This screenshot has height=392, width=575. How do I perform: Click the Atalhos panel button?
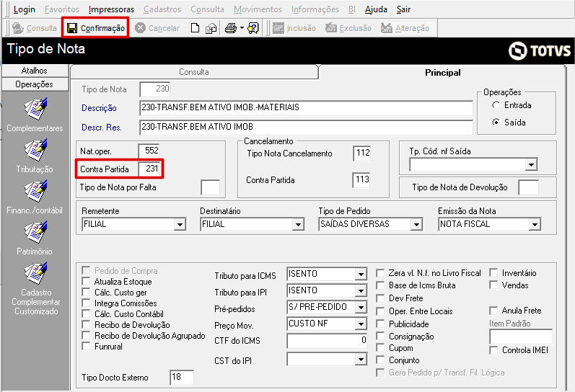(35, 71)
